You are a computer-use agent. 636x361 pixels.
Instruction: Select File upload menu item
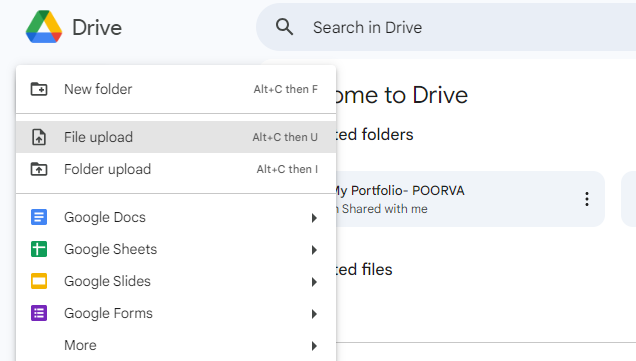176,137
